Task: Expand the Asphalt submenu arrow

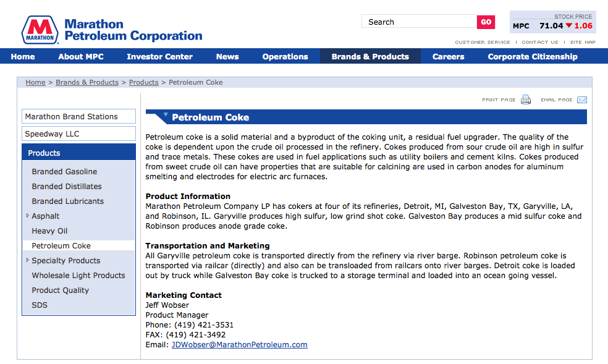Action: (x=28, y=216)
